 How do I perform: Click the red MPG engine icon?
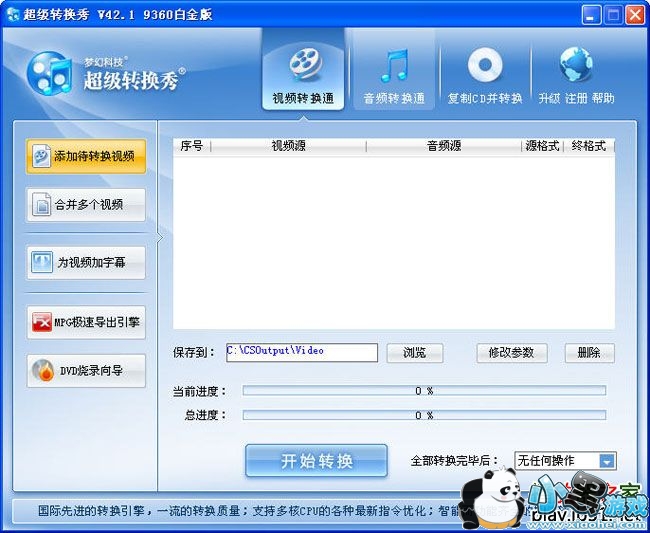[42, 322]
